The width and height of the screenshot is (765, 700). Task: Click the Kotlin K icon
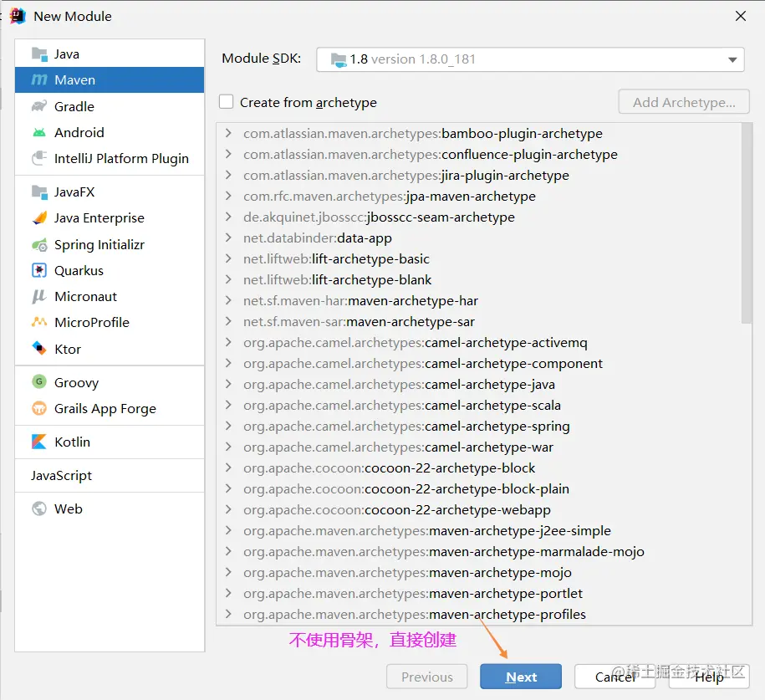pos(39,442)
